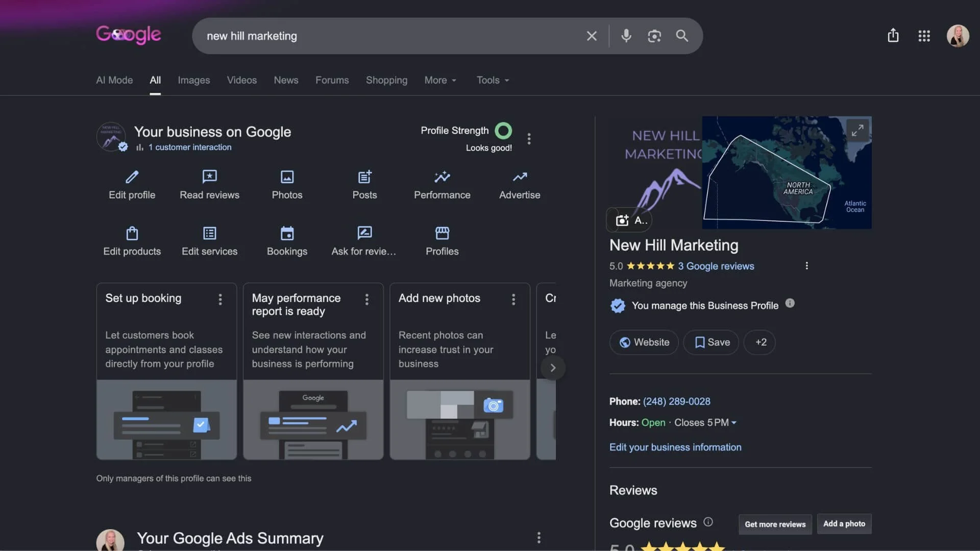Switch to Videos tab
The image size is (980, 551).
[x=241, y=80]
